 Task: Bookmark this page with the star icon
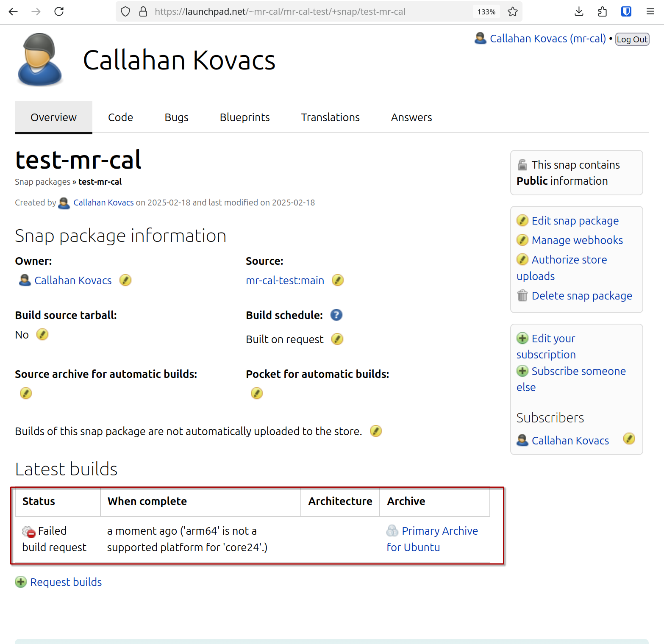[513, 12]
